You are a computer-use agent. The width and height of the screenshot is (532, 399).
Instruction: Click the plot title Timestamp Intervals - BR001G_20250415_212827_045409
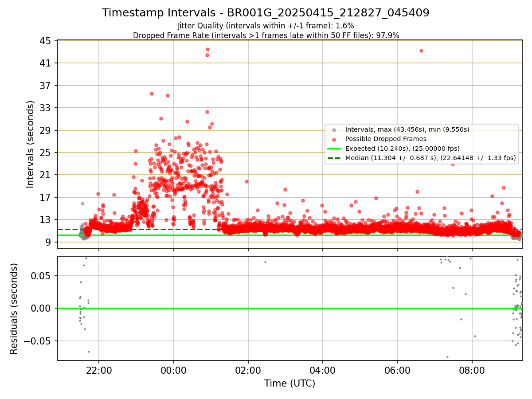point(266,13)
